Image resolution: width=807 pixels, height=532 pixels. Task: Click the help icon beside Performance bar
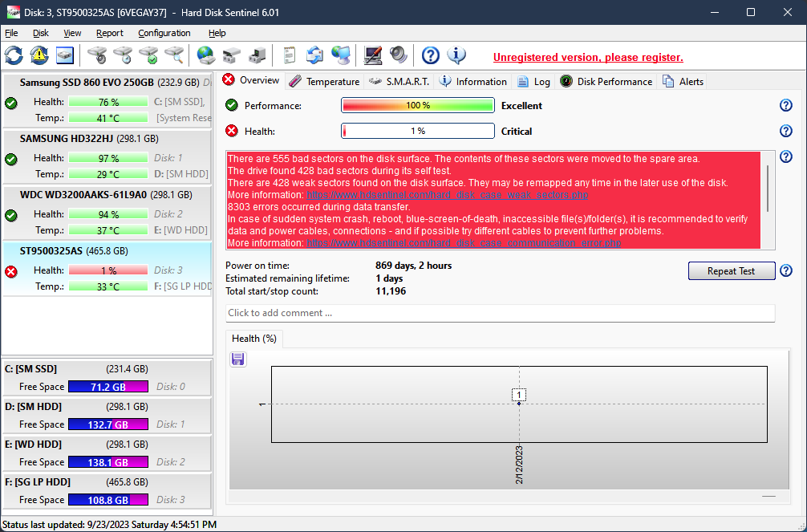tap(786, 105)
